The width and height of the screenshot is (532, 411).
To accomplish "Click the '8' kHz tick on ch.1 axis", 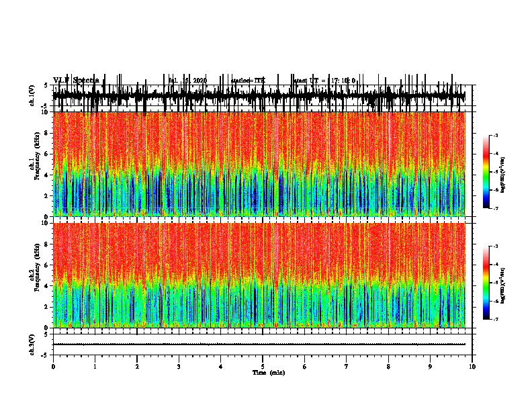I will (47, 133).
